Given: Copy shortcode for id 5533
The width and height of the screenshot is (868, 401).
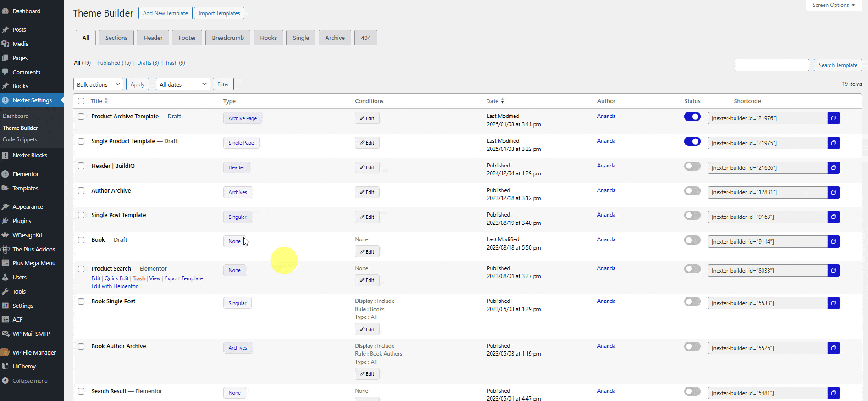Looking at the screenshot, I should (834, 303).
